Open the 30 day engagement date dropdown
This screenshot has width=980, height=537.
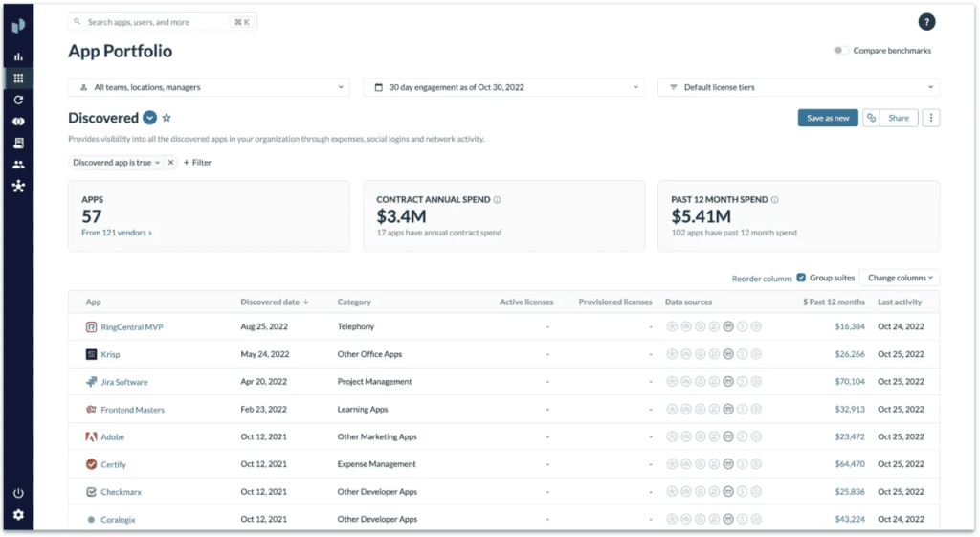pyautogui.click(x=503, y=87)
